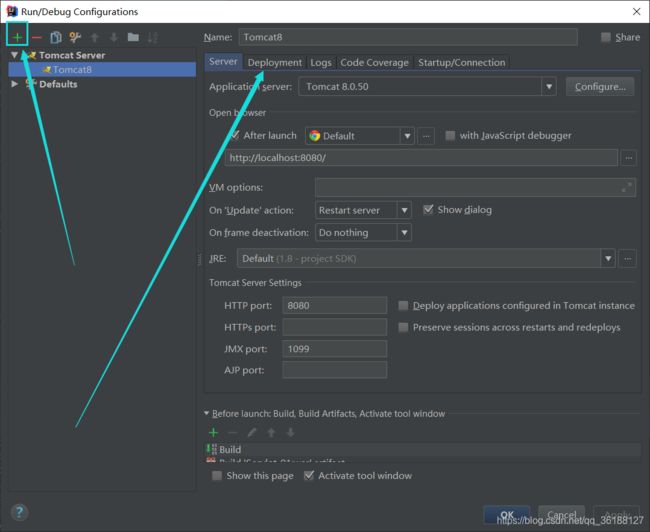Open the ellipsis button beside the URL field
Viewport: 650px width, 532px height.
pyautogui.click(x=628, y=158)
